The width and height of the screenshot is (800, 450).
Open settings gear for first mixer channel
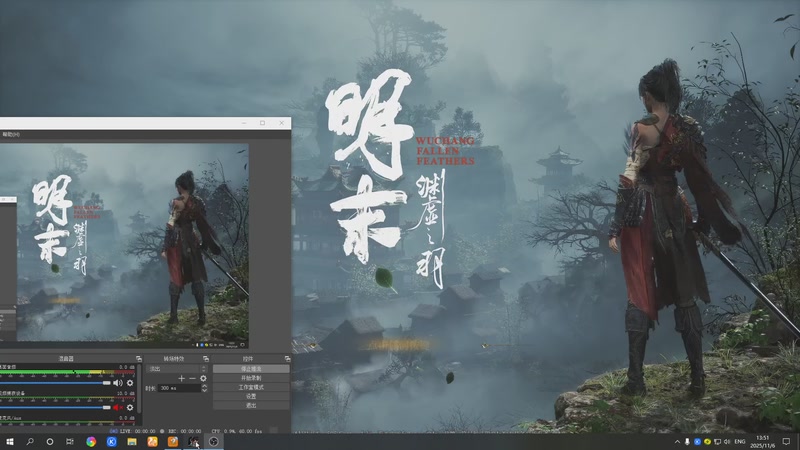130,383
